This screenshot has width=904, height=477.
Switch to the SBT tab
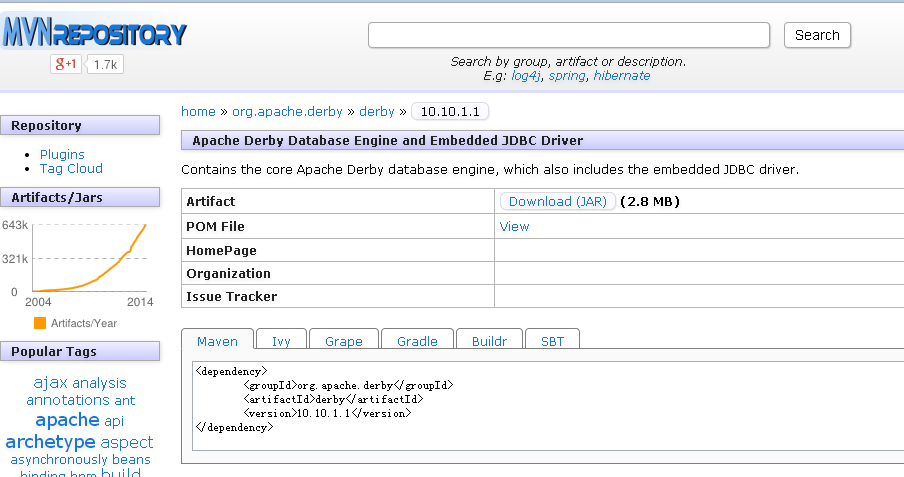point(552,341)
